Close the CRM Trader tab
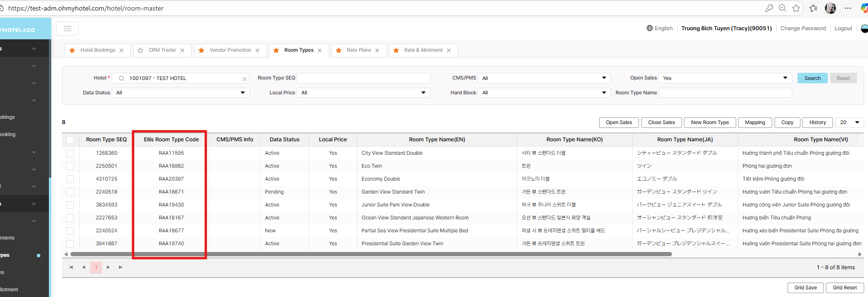The height and width of the screenshot is (297, 868). 182,50
